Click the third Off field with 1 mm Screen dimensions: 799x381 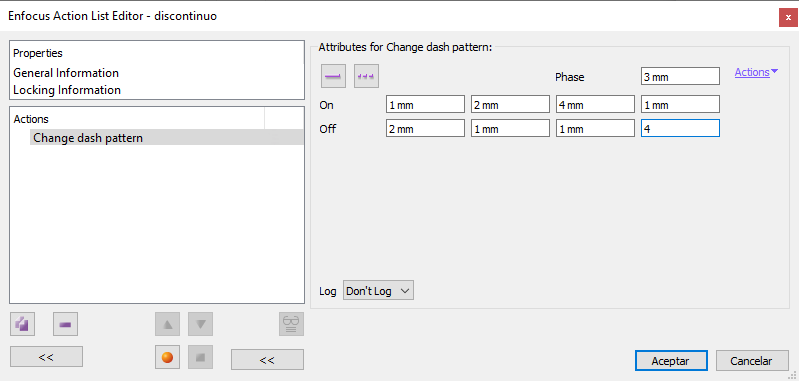coord(595,128)
